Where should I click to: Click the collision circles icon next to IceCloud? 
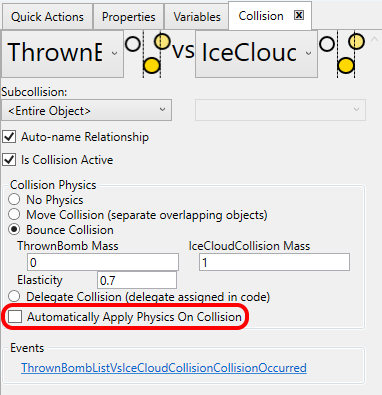pyautogui.click(x=342, y=55)
